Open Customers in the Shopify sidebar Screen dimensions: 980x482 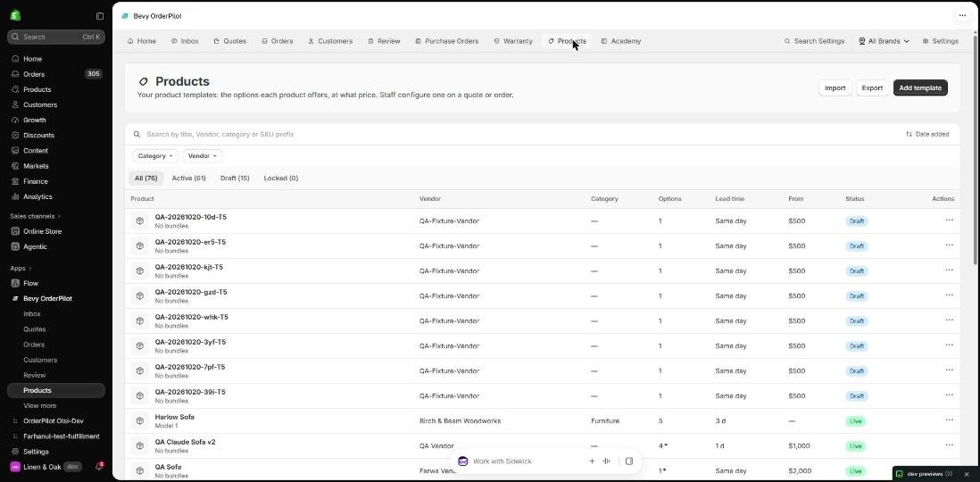40,104
